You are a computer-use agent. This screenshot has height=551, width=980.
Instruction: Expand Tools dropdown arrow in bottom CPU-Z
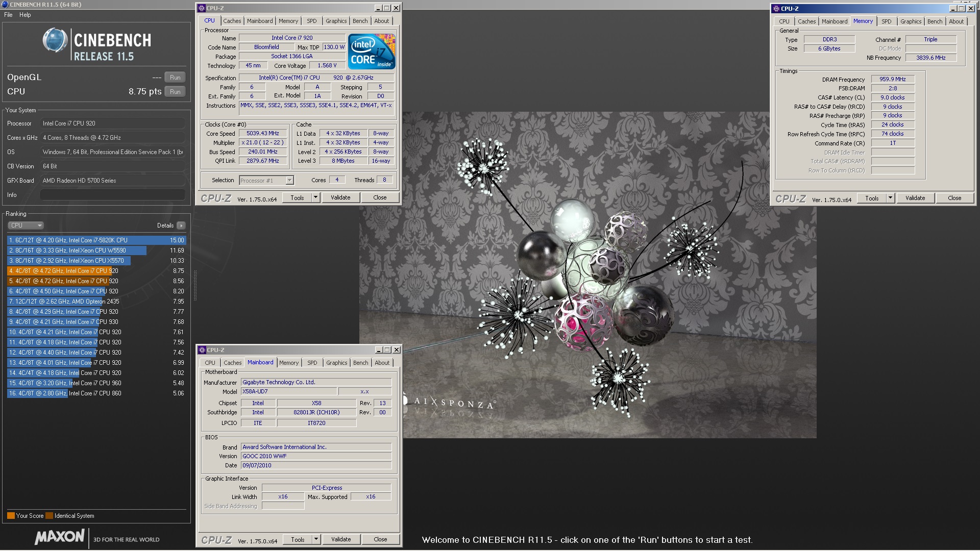316,540
